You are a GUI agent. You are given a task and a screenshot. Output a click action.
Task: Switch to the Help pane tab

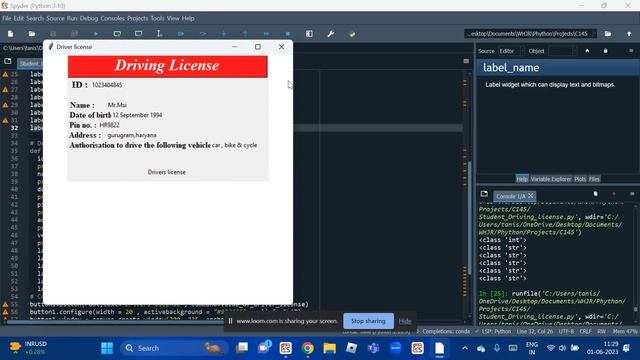(x=522, y=179)
